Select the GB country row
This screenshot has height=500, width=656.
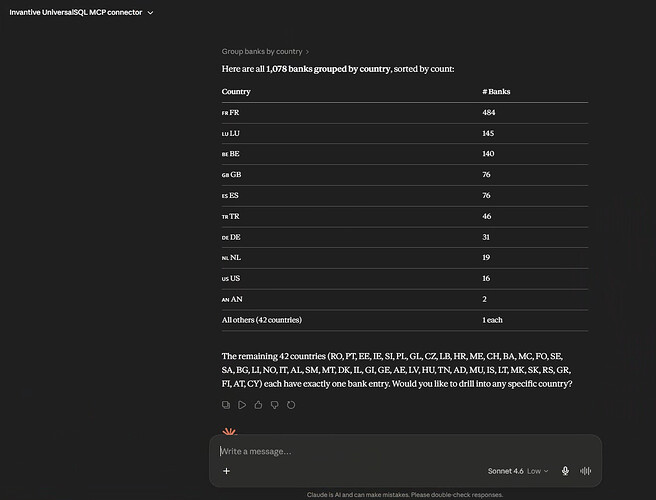click(x=405, y=175)
